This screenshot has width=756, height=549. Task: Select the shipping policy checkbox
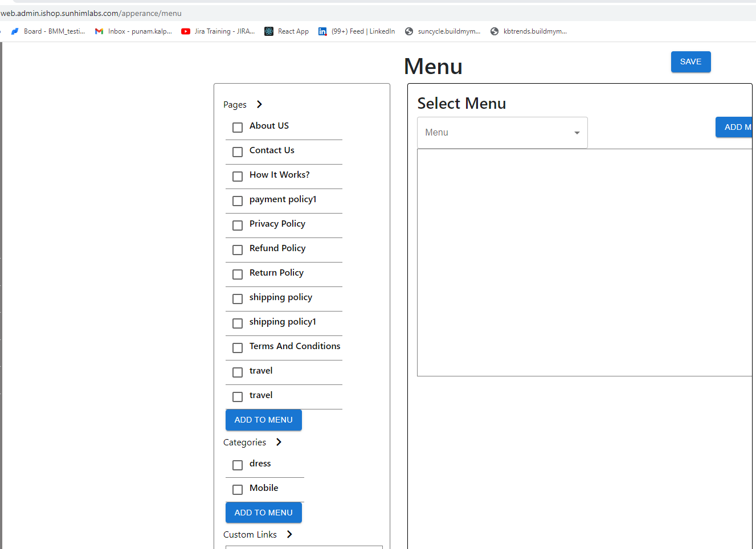[x=238, y=299]
